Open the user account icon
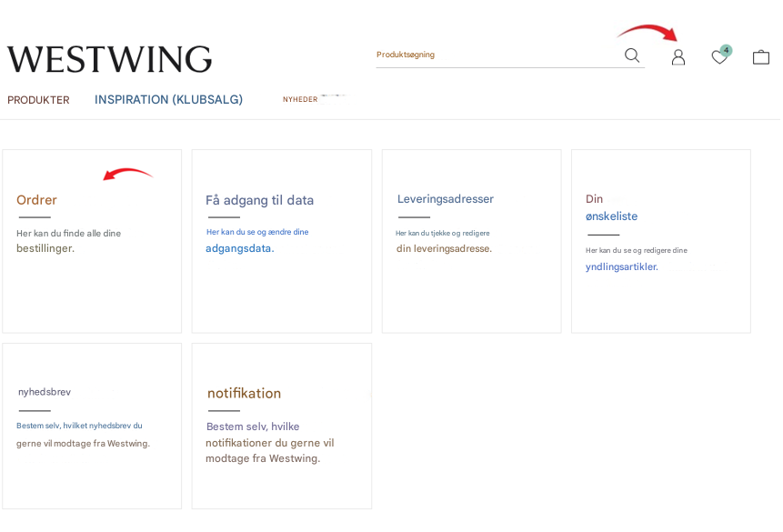 click(678, 57)
